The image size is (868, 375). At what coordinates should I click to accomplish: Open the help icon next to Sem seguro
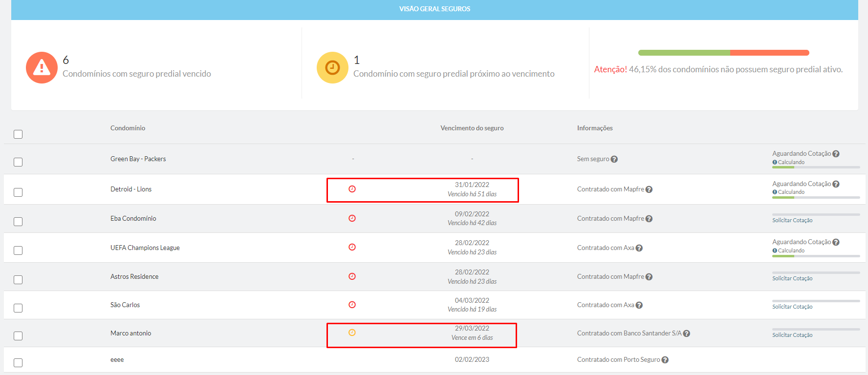click(x=614, y=159)
